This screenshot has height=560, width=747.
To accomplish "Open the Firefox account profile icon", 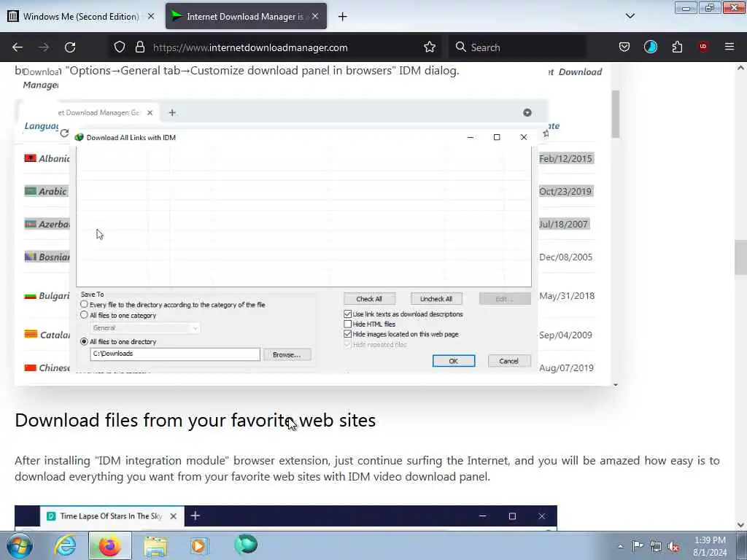I will (x=650, y=47).
